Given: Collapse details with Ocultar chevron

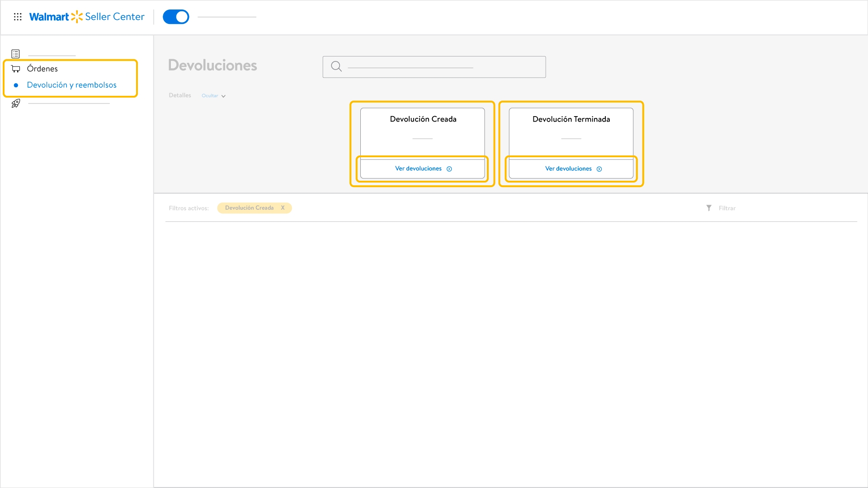Looking at the screenshot, I should [223, 96].
